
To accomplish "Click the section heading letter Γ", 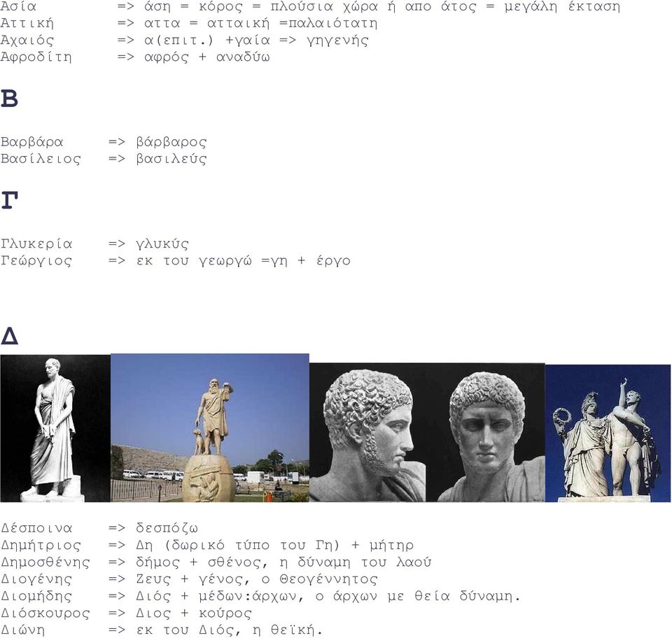I will click(9, 200).
